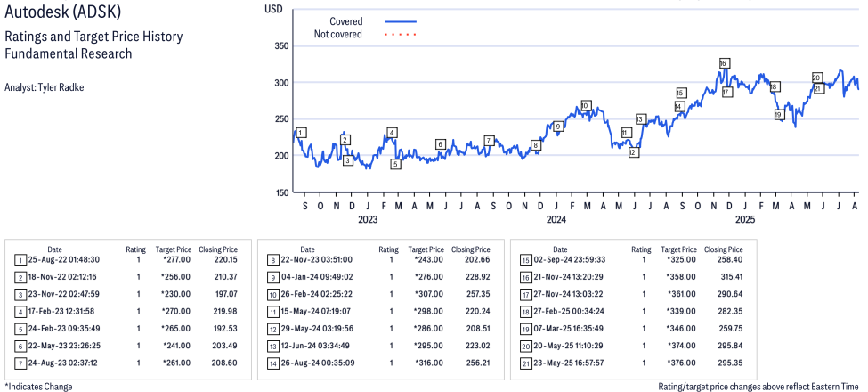868x392 pixels.
Task: Select chart marker 13 on the chart
Action: coord(640,119)
